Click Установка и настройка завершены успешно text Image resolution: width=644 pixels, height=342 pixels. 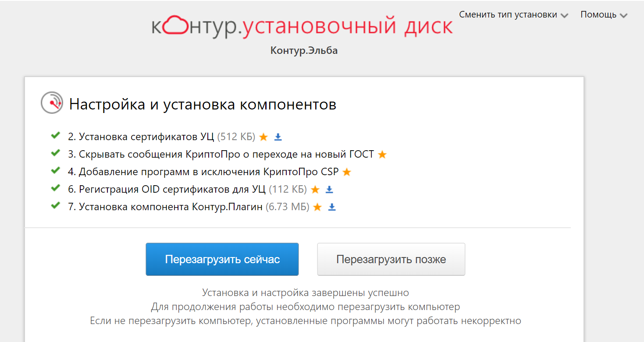[x=306, y=293]
